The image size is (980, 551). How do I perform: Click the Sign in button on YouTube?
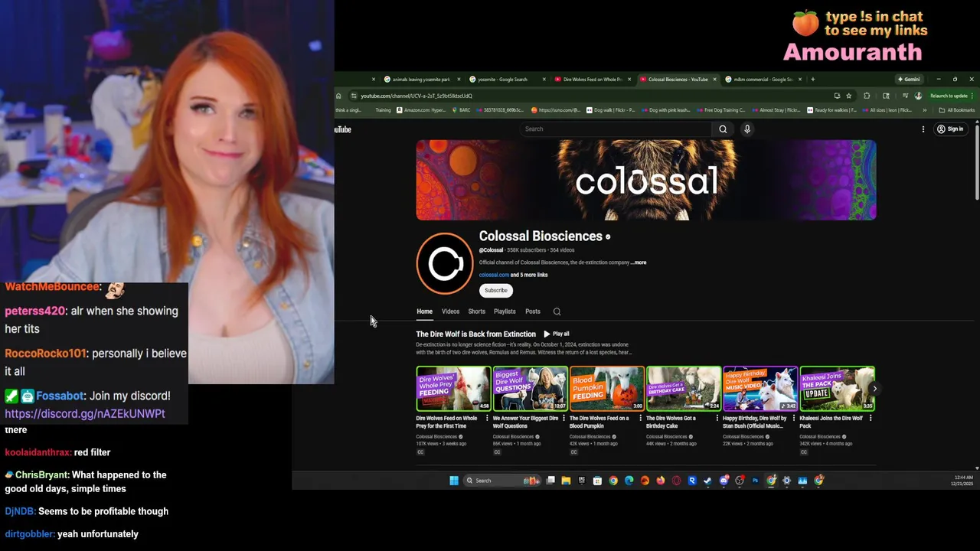[950, 129]
